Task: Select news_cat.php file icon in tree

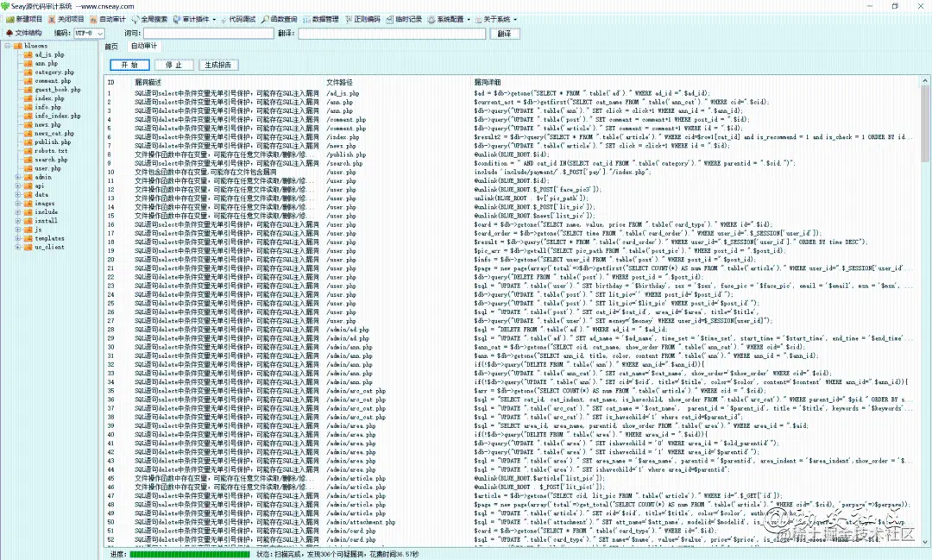Action: click(28, 134)
